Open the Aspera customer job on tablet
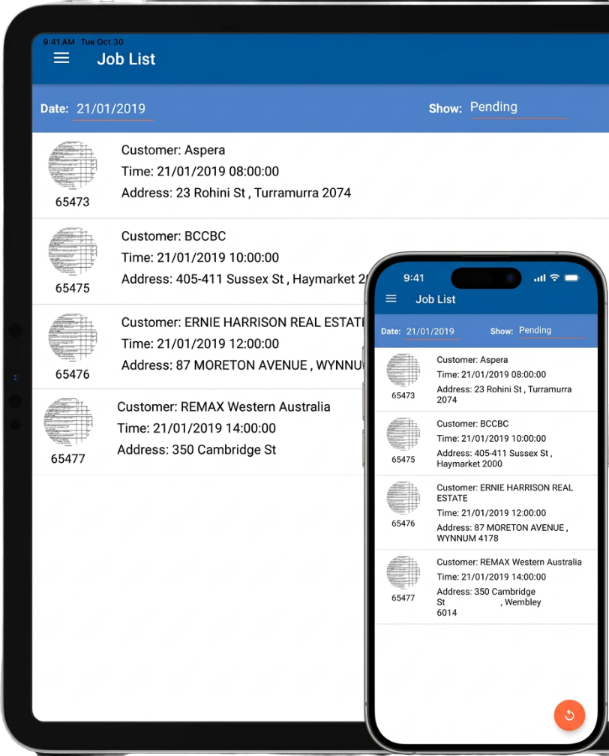The width and height of the screenshot is (609, 756). coord(236,171)
